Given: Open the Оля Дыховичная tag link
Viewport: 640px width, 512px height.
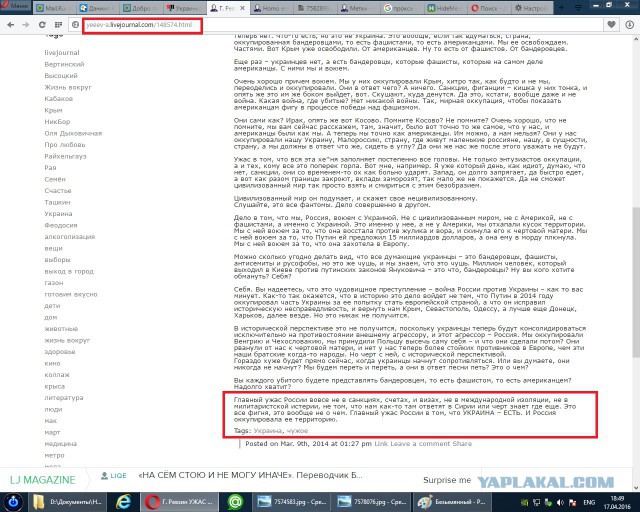Looking at the screenshot, I should tap(73, 133).
